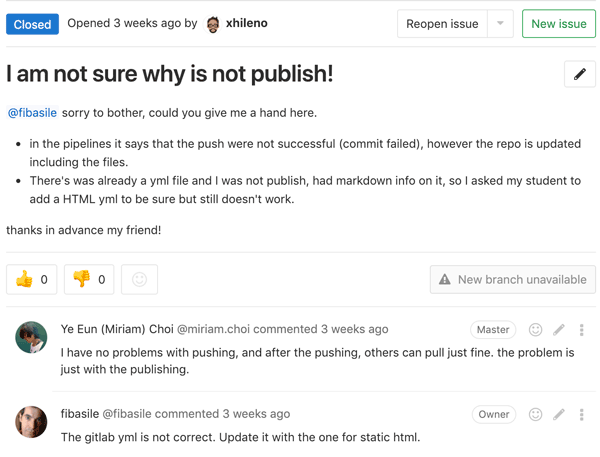Edit Miriam Choi's comment with pencil icon
Screen dimensions: 600x457
click(x=559, y=330)
